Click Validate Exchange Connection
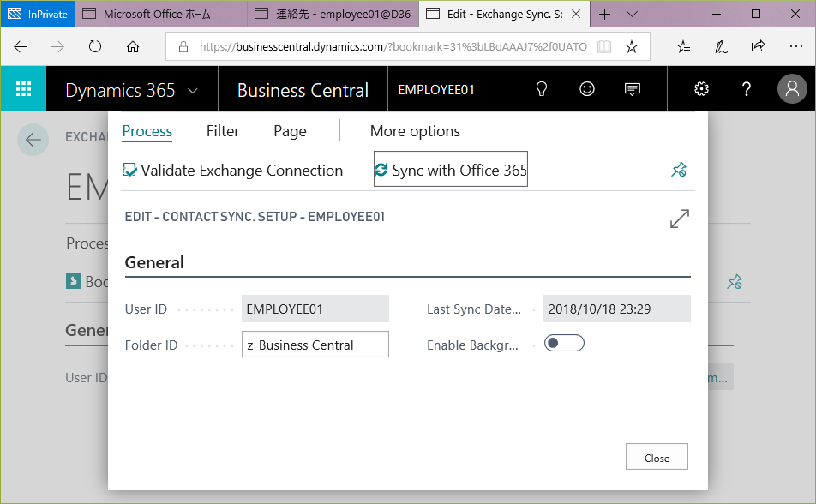 click(232, 171)
